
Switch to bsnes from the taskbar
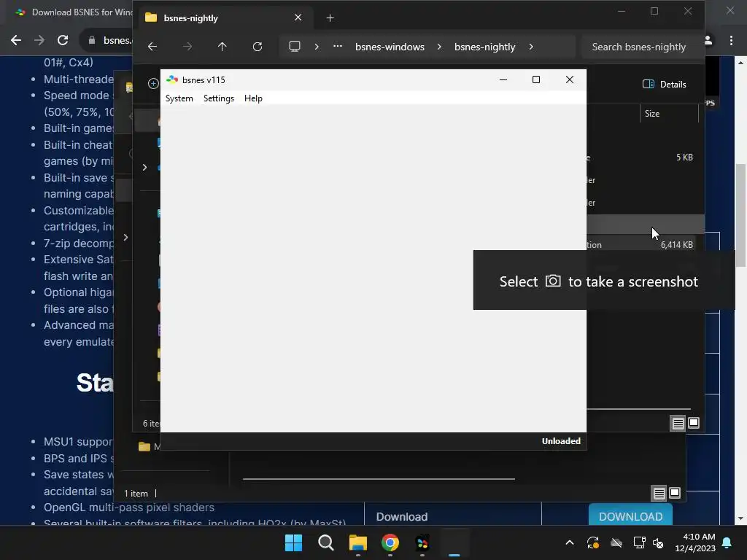[422, 542]
